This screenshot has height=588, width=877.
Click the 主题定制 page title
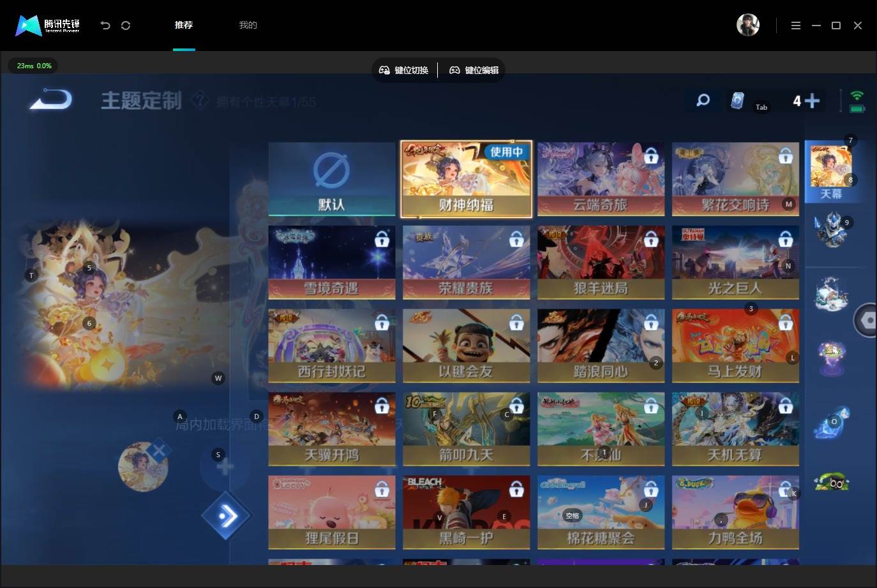(141, 100)
